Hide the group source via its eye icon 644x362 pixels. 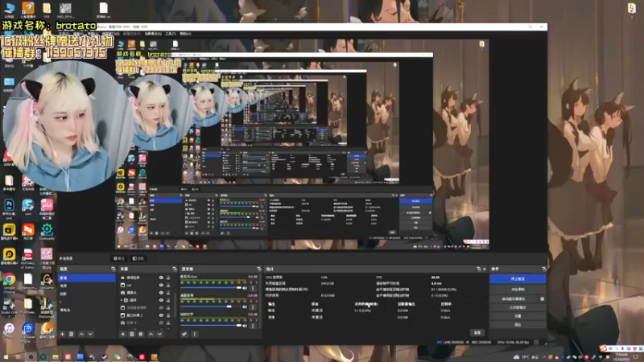click(x=161, y=300)
